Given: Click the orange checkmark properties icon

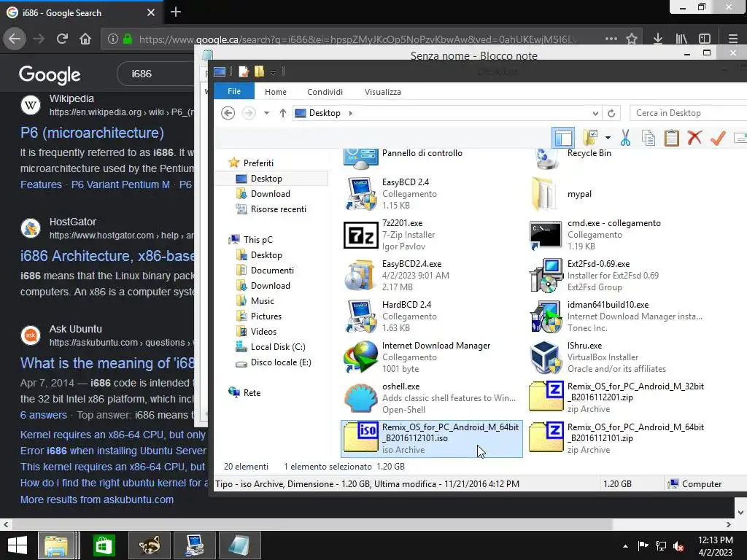Looking at the screenshot, I should click(x=718, y=138).
